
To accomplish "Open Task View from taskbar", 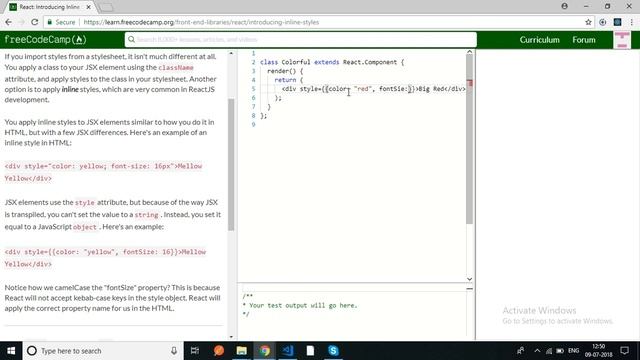I will pos(195,351).
